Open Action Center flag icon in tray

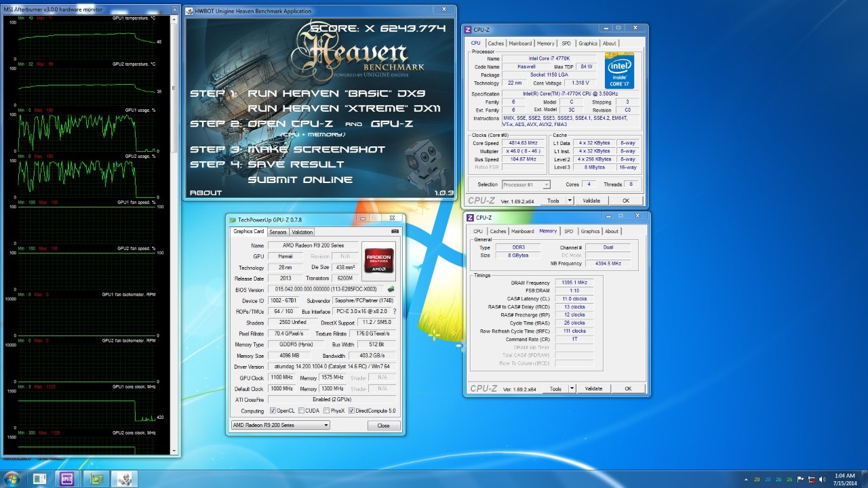pyautogui.click(x=800, y=479)
